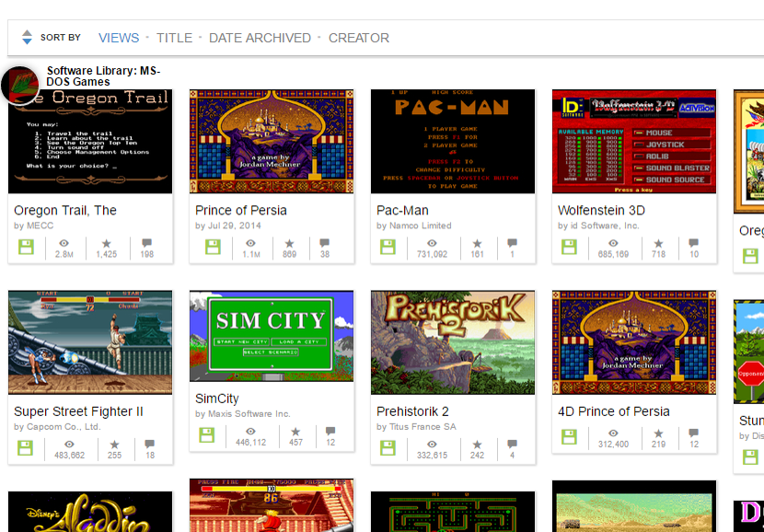
Task: Open Software Library: MS-DOS Games collection link
Action: [x=103, y=76]
